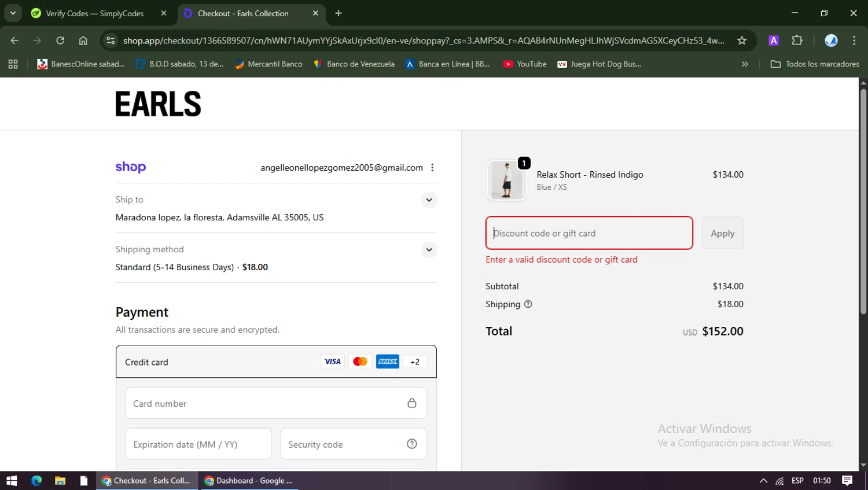
Task: Open Banca en Línea BB... bookmark
Action: point(448,64)
